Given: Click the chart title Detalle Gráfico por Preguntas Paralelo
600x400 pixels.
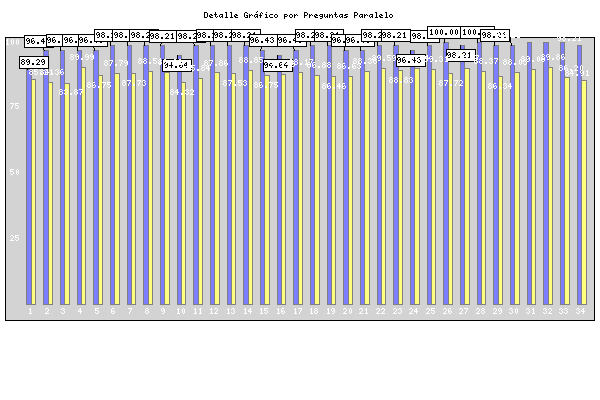Looking at the screenshot, I should (298, 15).
